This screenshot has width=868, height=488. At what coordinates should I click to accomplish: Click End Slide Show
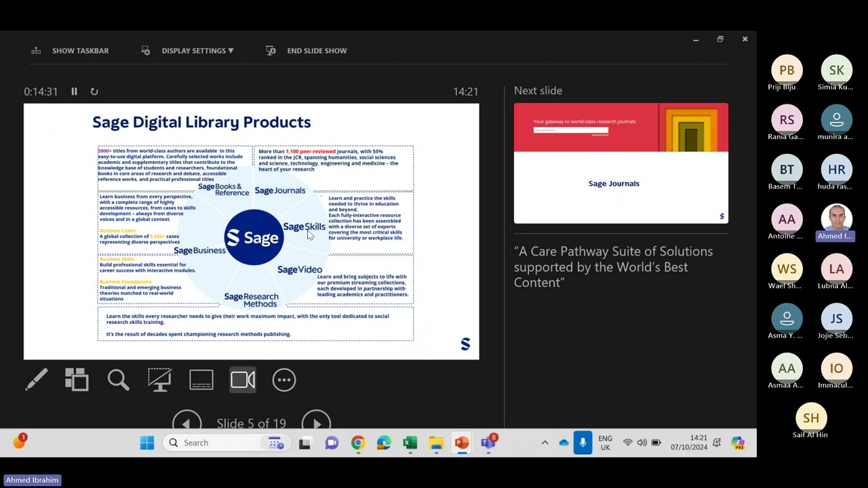(x=307, y=51)
